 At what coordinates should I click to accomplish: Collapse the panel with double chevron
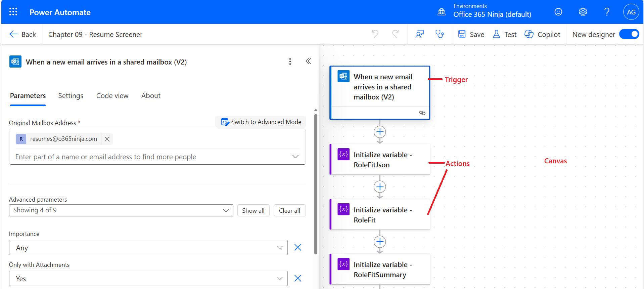(308, 61)
